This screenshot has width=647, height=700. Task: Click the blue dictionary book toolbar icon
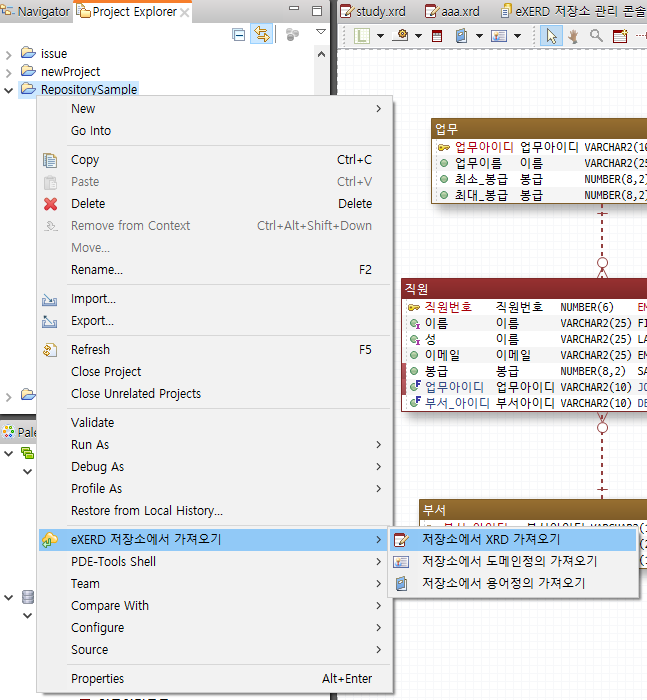coord(462,36)
